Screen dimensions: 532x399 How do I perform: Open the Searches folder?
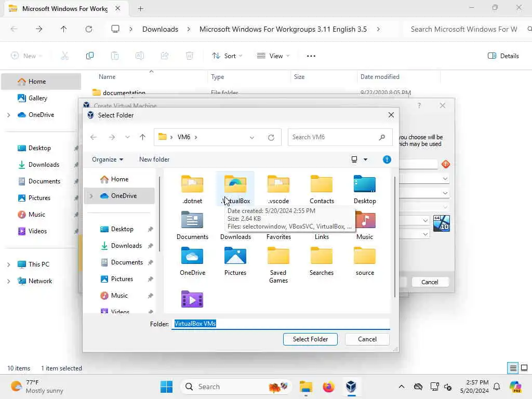pyautogui.click(x=321, y=261)
